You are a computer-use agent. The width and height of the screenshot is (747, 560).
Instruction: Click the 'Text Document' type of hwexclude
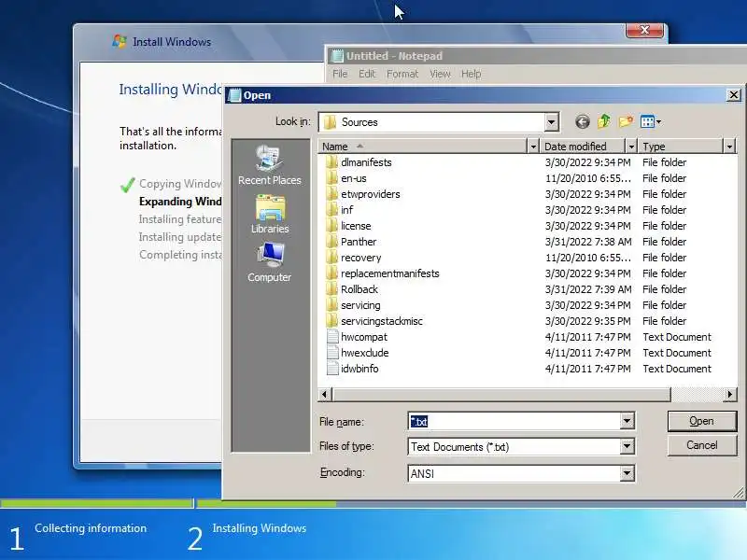[677, 353]
